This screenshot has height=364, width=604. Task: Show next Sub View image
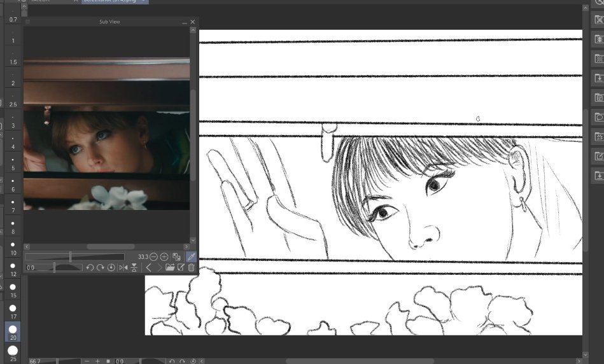159,267
